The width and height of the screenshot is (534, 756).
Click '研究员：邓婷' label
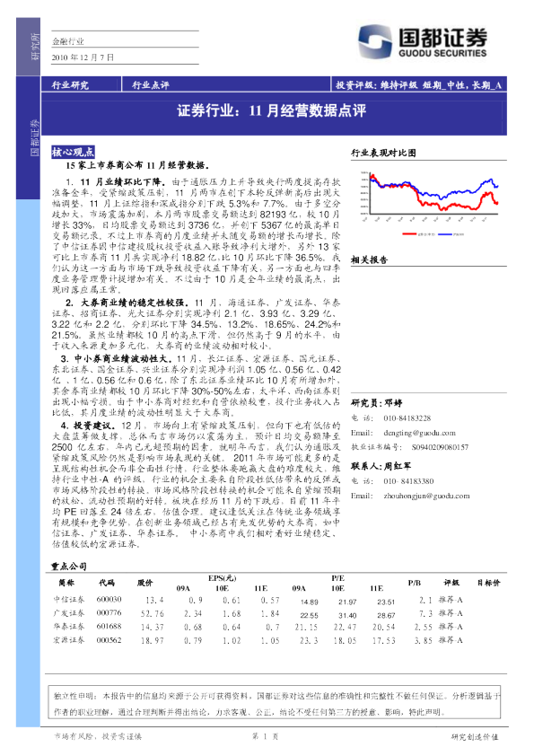click(376, 403)
